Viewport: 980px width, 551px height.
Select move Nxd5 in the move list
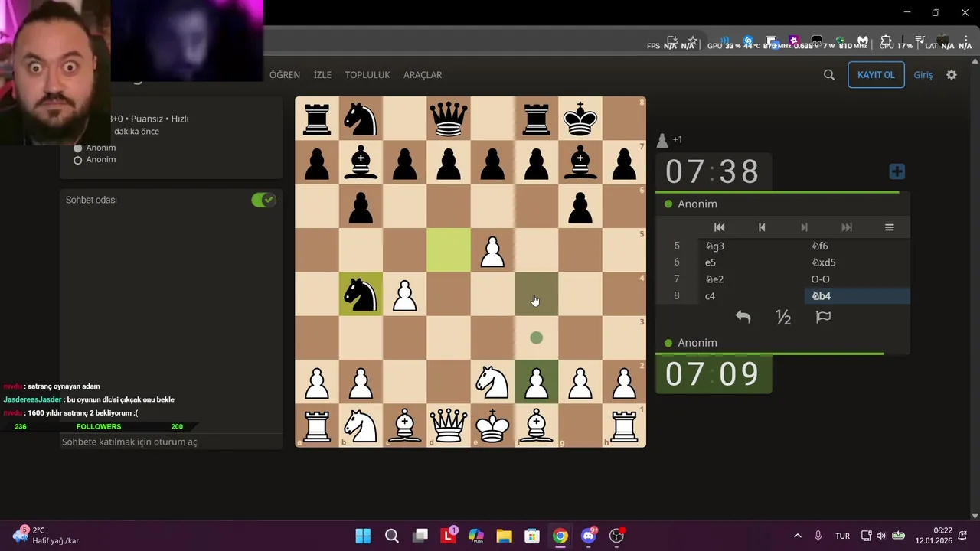click(857, 262)
